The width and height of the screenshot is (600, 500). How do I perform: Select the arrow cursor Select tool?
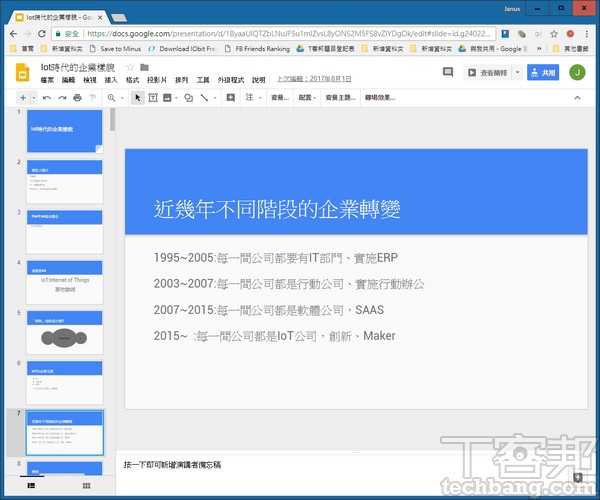coord(138,98)
